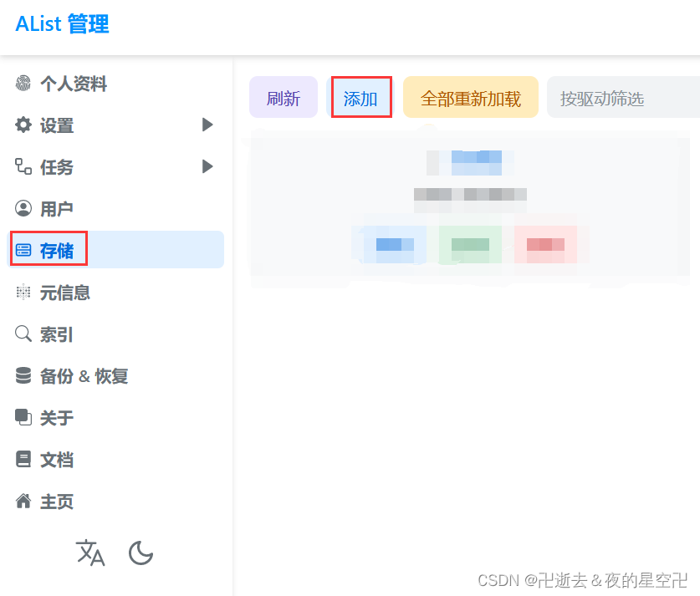The height and width of the screenshot is (596, 700).
Task: Open the AList 管理 admin header link
Action: coord(61,24)
